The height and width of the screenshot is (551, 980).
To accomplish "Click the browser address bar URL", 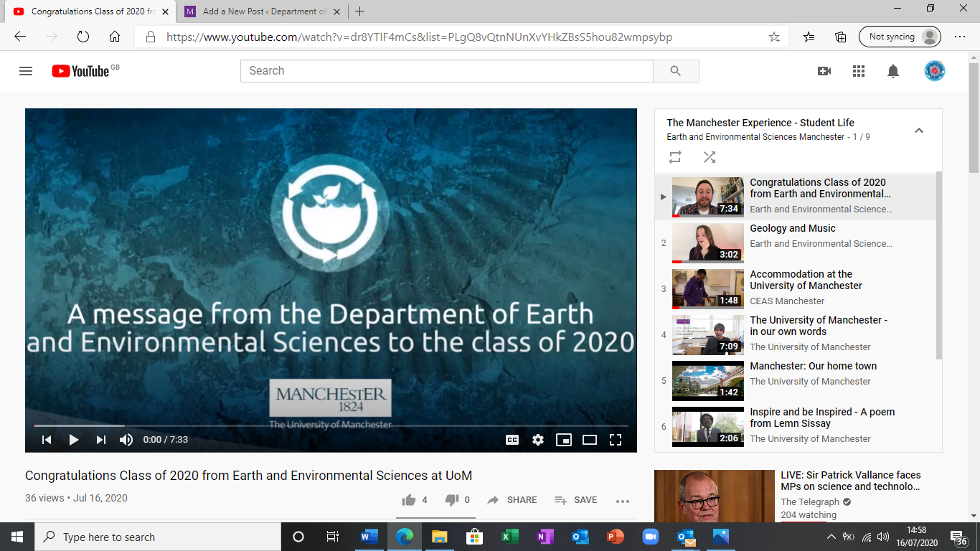I will (420, 37).
